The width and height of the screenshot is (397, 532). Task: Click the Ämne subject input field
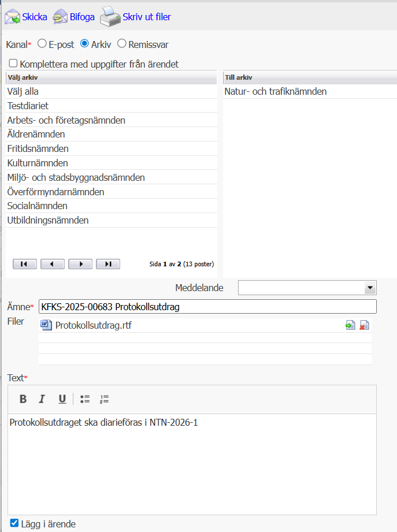pyautogui.click(x=207, y=307)
